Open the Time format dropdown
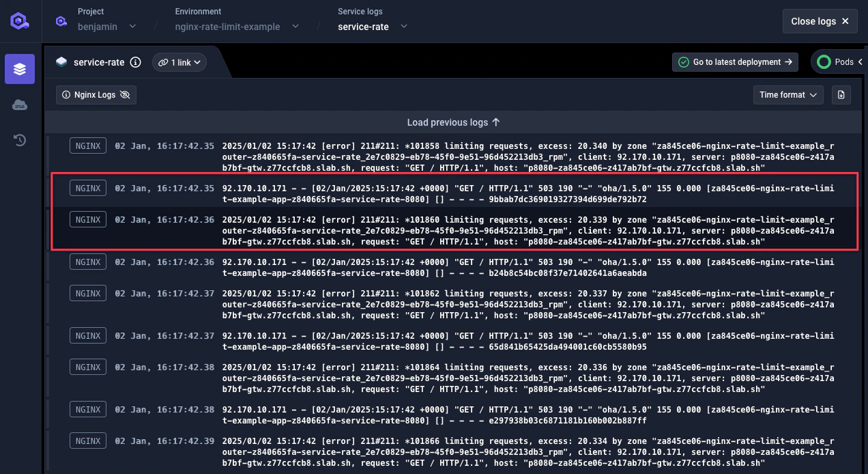Viewport: 868px width, 474px height. pyautogui.click(x=788, y=95)
